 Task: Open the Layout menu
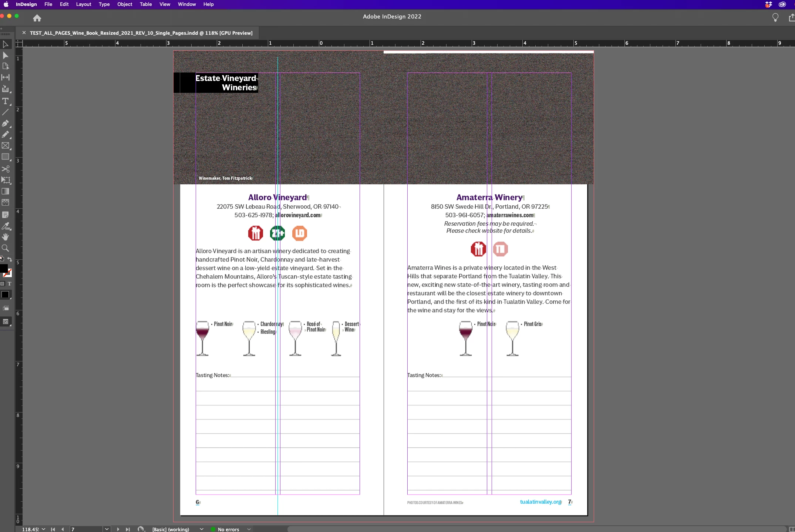click(x=83, y=4)
